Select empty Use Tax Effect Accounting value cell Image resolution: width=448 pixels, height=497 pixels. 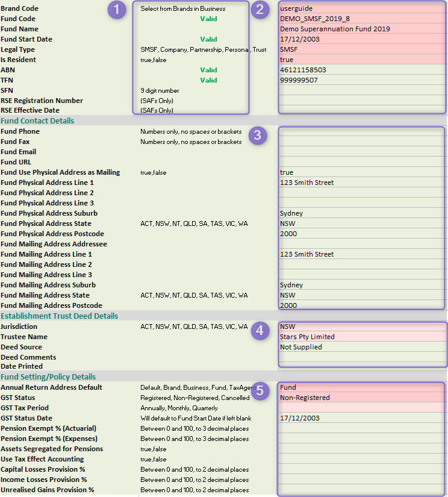point(362,459)
